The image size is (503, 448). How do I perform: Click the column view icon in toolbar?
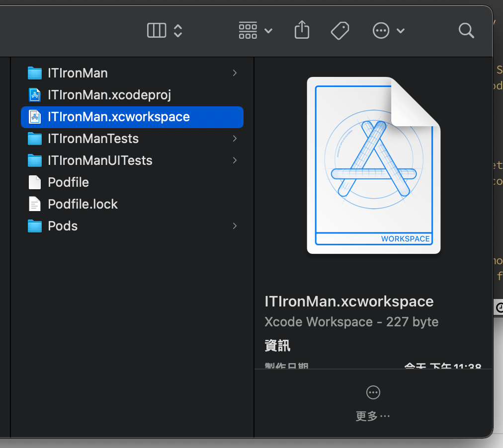(x=157, y=31)
